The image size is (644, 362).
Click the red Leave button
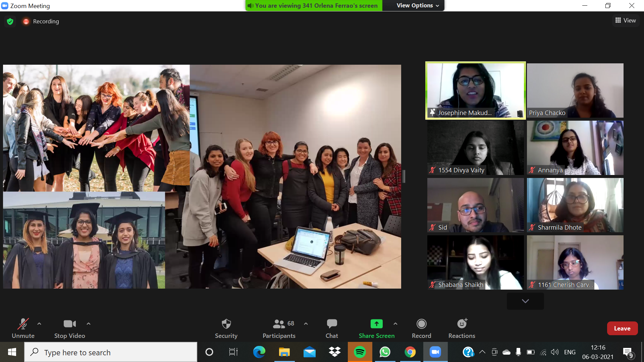(622, 328)
